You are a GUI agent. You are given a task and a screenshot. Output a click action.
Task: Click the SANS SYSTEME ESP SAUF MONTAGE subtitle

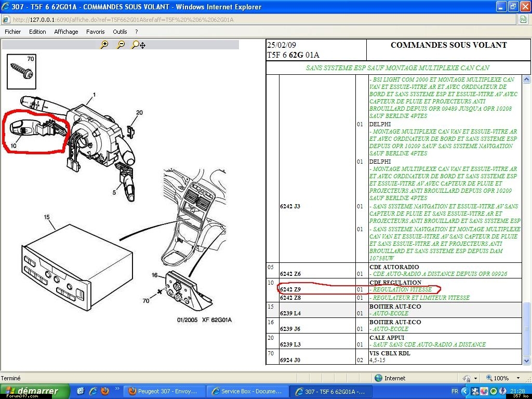397,68
